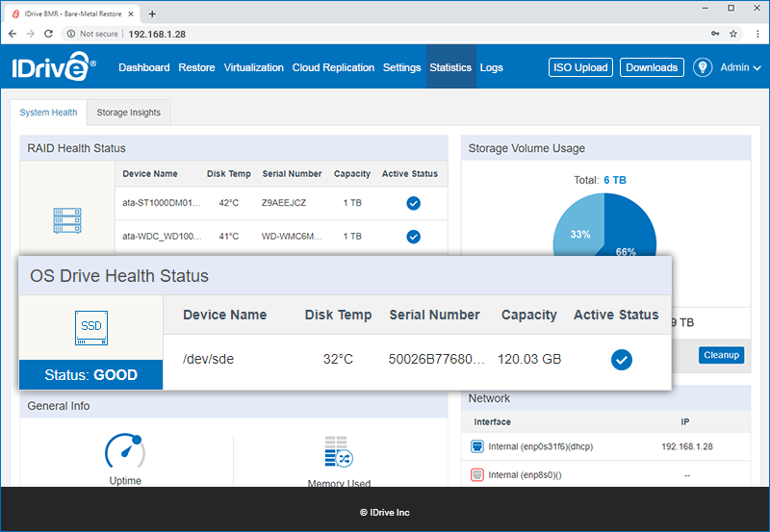The width and height of the screenshot is (770, 532).
Task: Click the ata-ST1000DM01 device name
Action: [x=162, y=203]
